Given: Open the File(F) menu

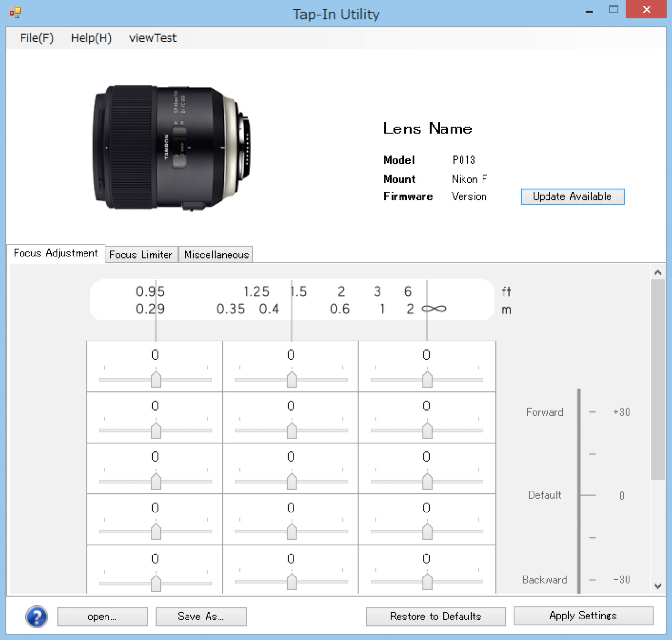Looking at the screenshot, I should 36,38.
